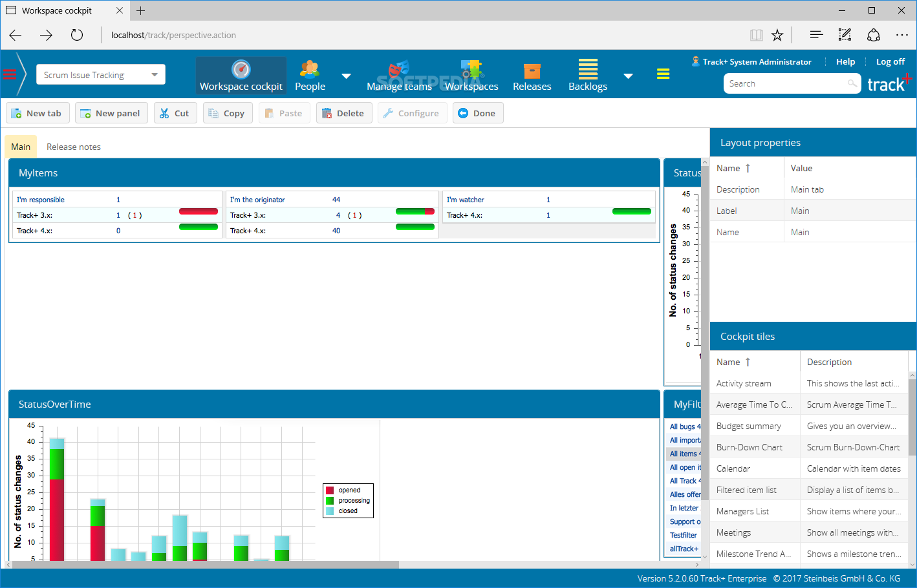
Task: Open browser more actions menu
Action: pyautogui.click(x=902, y=35)
